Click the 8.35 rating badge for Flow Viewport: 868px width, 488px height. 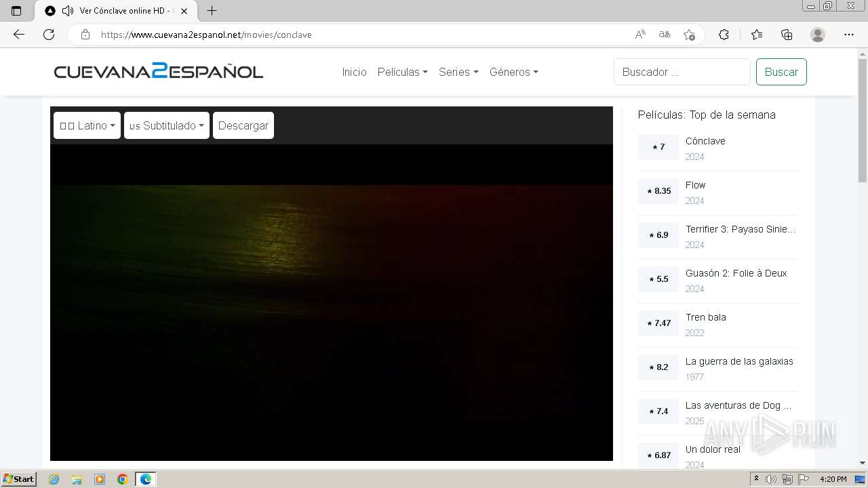pos(658,191)
